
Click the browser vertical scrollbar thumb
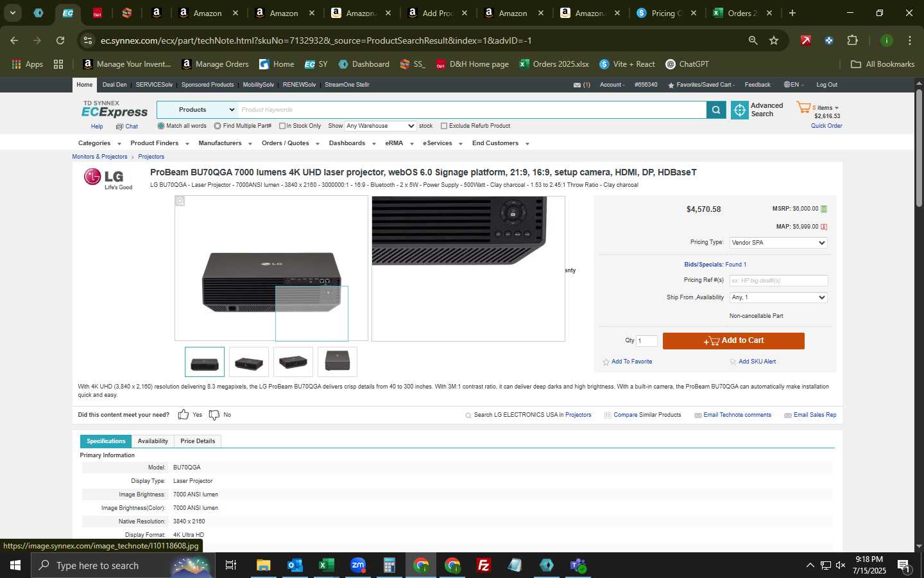[919, 148]
